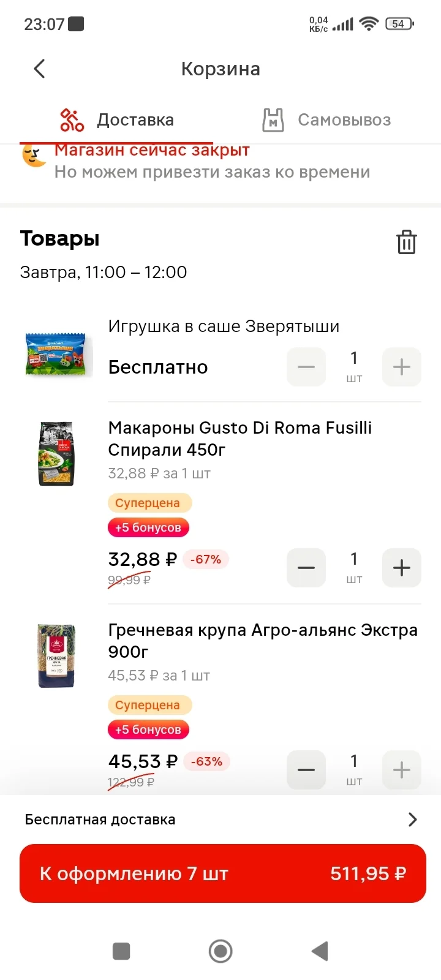The image size is (441, 980).
Task: Tap minus for Игрушка Зверятыши toy
Action: click(x=306, y=367)
